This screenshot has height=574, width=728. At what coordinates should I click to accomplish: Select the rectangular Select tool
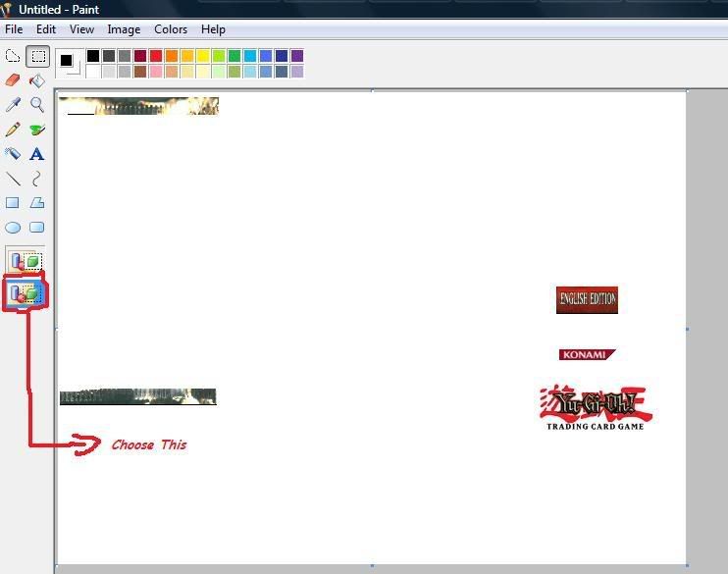(37, 56)
